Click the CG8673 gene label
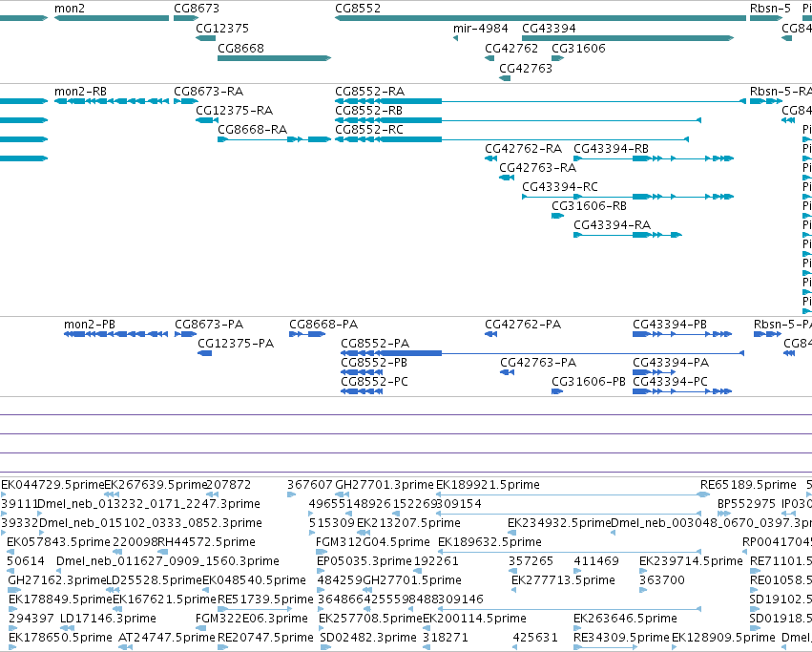 pos(197,9)
